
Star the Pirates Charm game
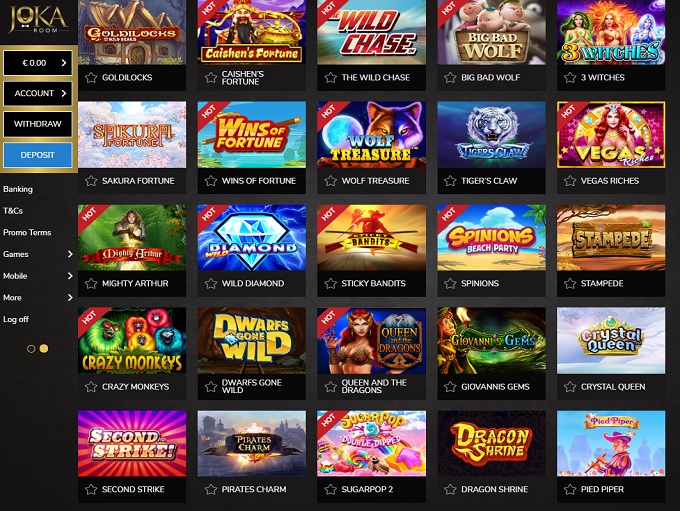pos(211,489)
